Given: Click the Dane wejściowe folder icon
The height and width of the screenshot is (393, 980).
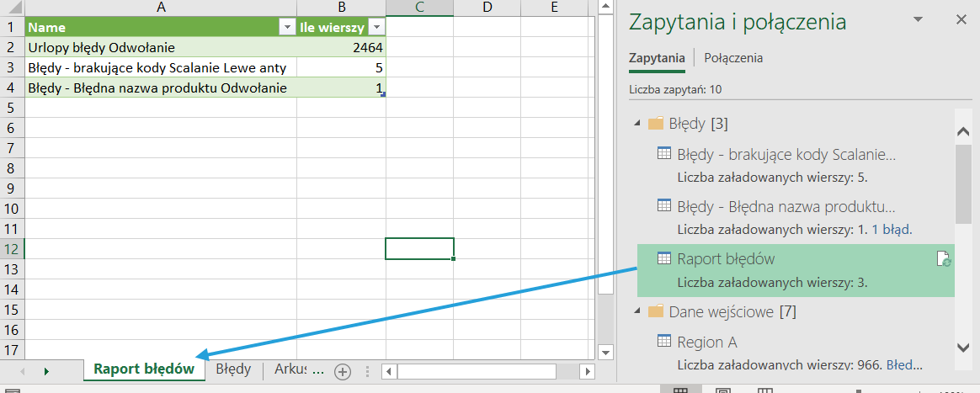Looking at the screenshot, I should coord(655,312).
